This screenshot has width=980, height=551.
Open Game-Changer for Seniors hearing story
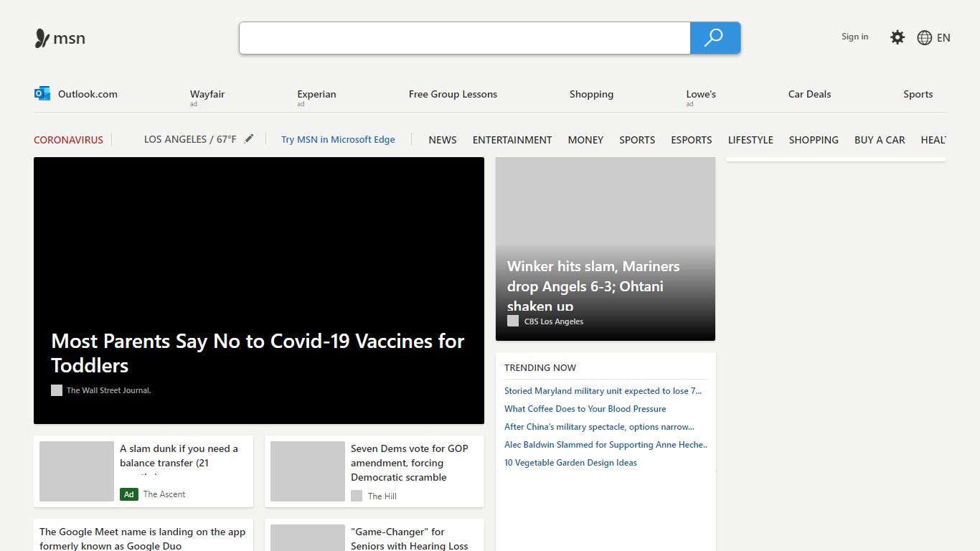point(410,539)
